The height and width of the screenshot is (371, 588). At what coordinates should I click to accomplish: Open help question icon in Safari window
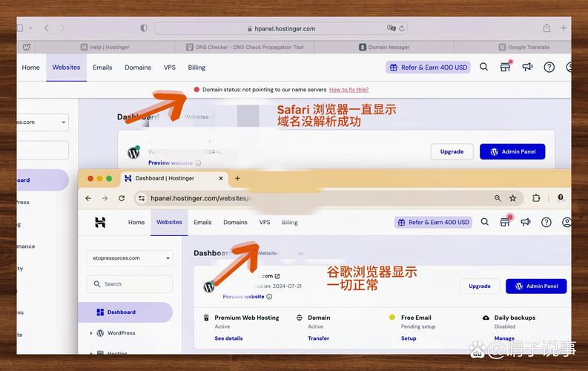coord(549,67)
